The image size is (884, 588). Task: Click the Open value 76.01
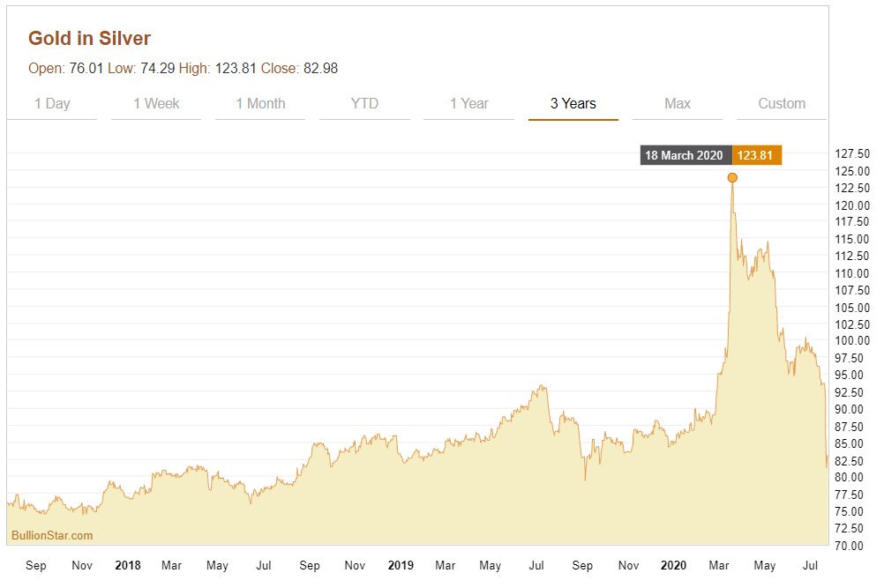86,68
